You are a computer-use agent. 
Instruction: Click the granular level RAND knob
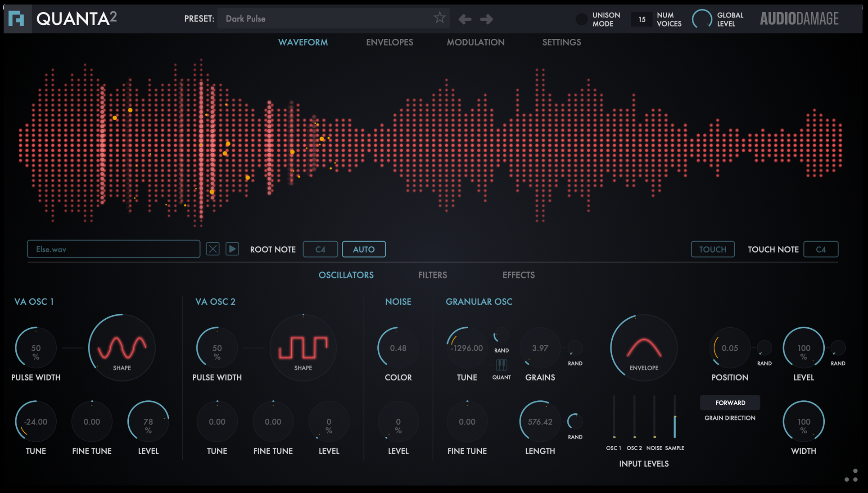click(x=838, y=348)
